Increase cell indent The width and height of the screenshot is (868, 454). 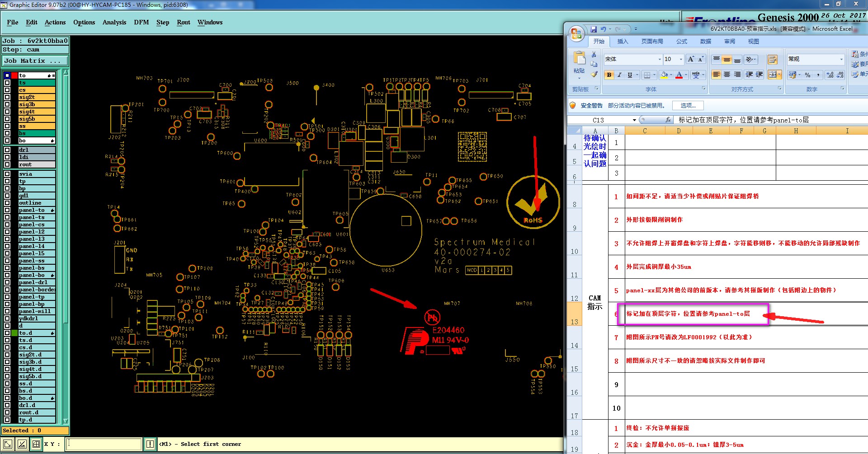[759, 75]
